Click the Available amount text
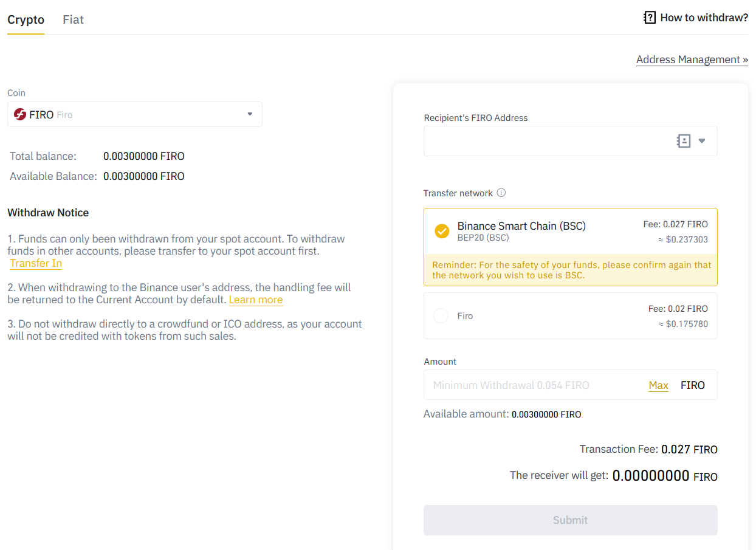This screenshot has width=756, height=550. click(503, 414)
